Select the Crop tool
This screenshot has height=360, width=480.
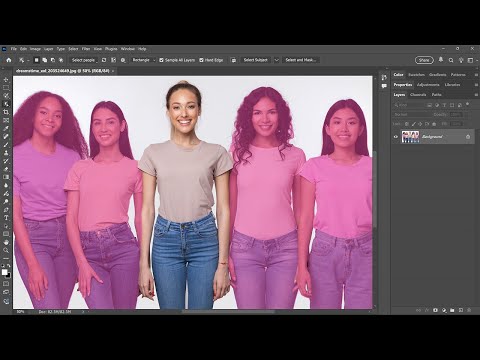click(x=6, y=112)
